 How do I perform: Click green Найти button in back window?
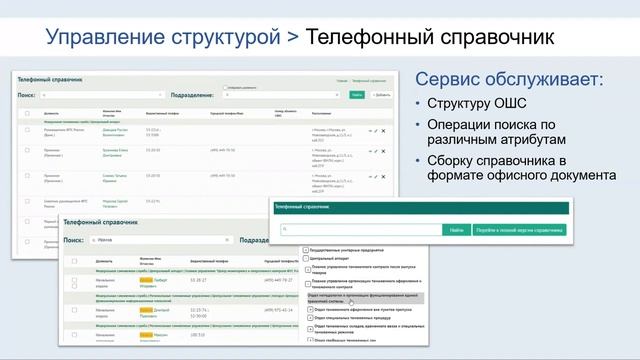[x=357, y=95]
